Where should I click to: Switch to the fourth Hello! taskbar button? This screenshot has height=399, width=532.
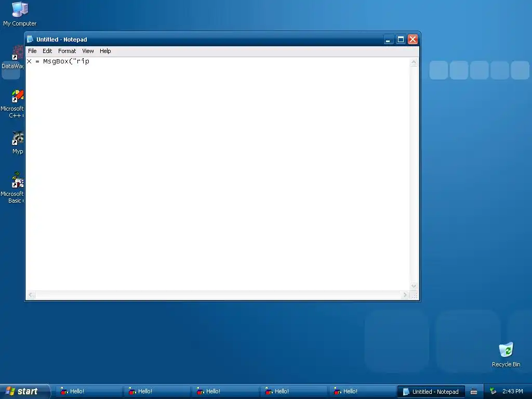[294, 392]
